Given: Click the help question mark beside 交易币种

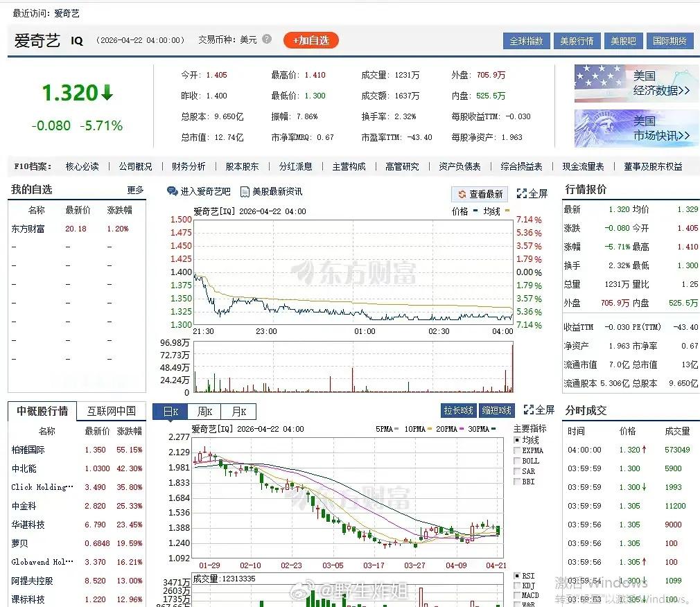Looking at the screenshot, I should (x=267, y=39).
